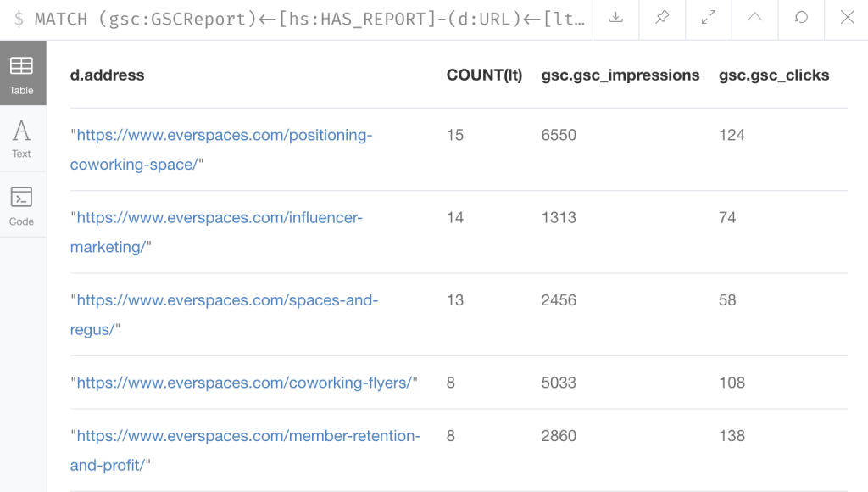Click the dollar prompt icon
The height and width of the screenshot is (492, 868).
tap(19, 20)
